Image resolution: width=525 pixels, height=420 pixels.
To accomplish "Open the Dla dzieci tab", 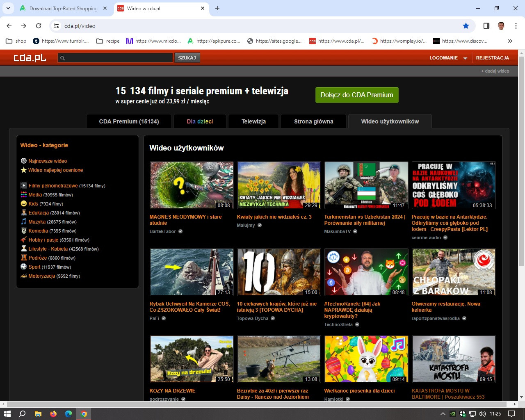I will (200, 121).
